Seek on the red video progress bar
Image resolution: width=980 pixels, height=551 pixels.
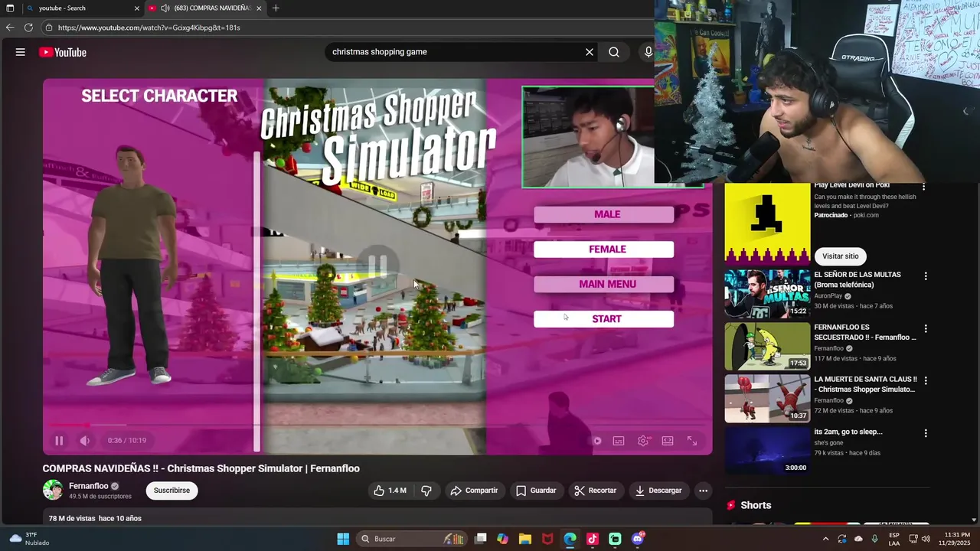pyautogui.click(x=377, y=425)
